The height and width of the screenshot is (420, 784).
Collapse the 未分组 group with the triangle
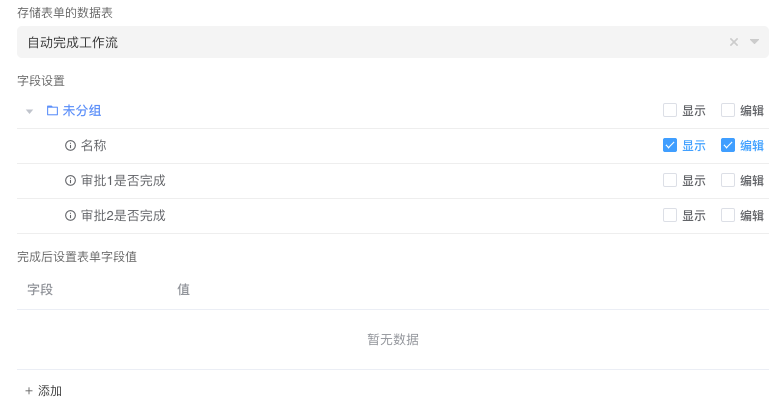(30, 111)
